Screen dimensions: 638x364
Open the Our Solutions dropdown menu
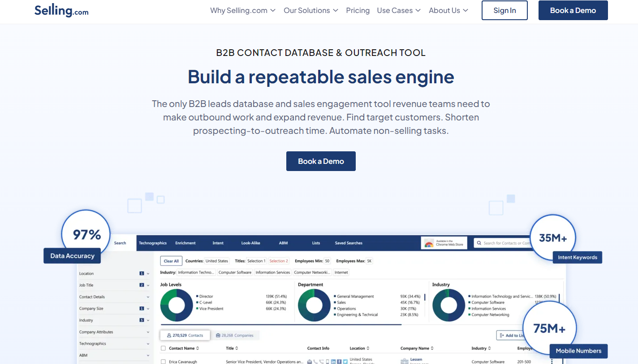tap(311, 10)
